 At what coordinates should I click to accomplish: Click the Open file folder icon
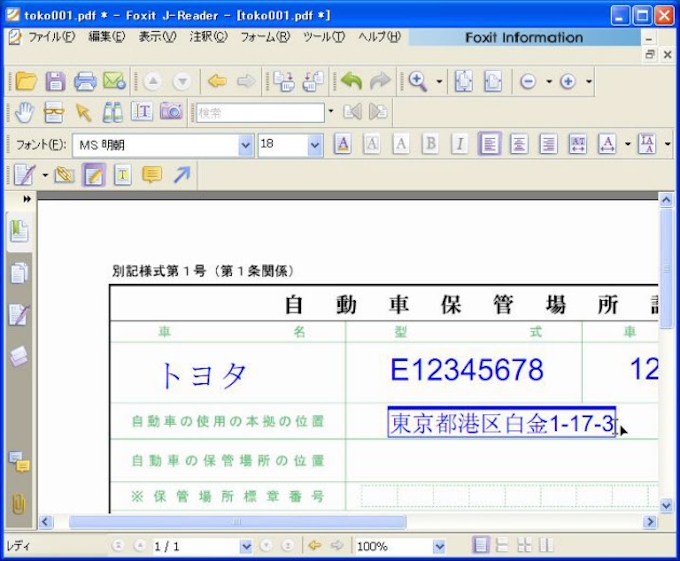point(26,82)
